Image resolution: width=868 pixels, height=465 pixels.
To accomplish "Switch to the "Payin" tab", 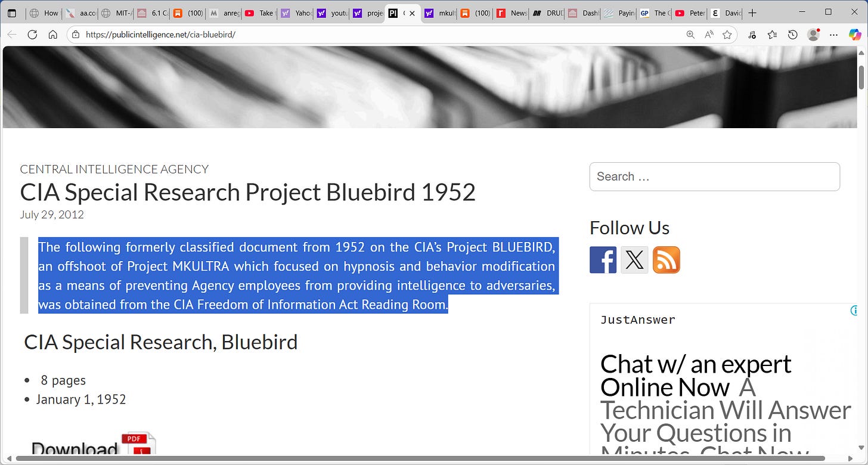I will (x=618, y=13).
